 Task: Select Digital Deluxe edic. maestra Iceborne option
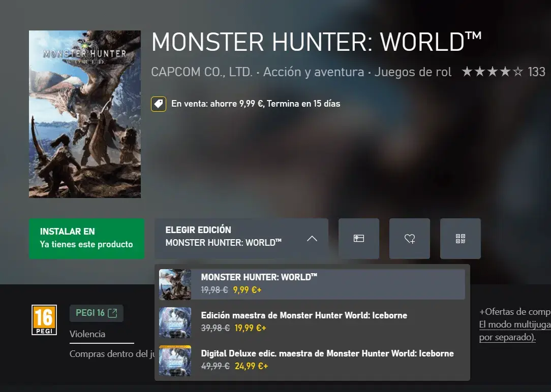point(312,361)
